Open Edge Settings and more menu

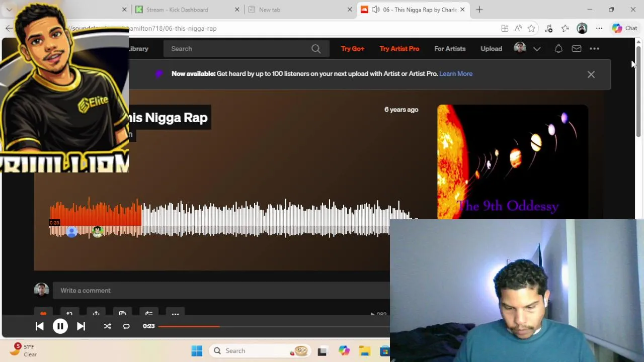coord(599,29)
